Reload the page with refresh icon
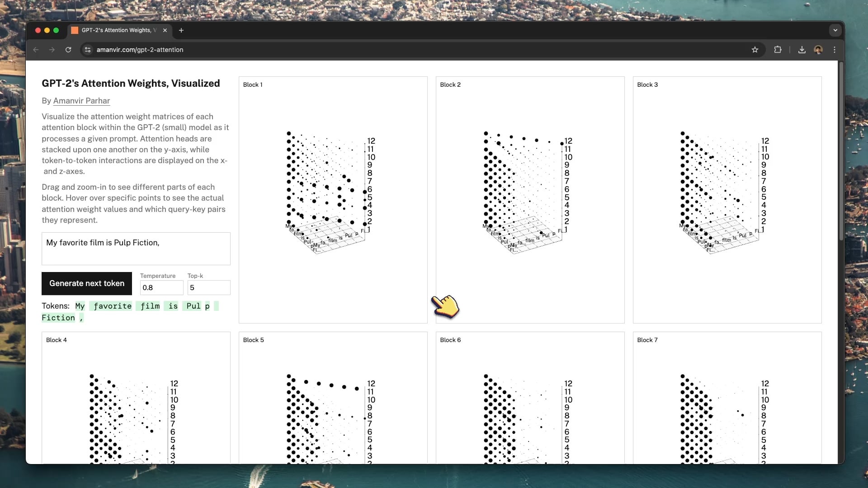 point(68,50)
